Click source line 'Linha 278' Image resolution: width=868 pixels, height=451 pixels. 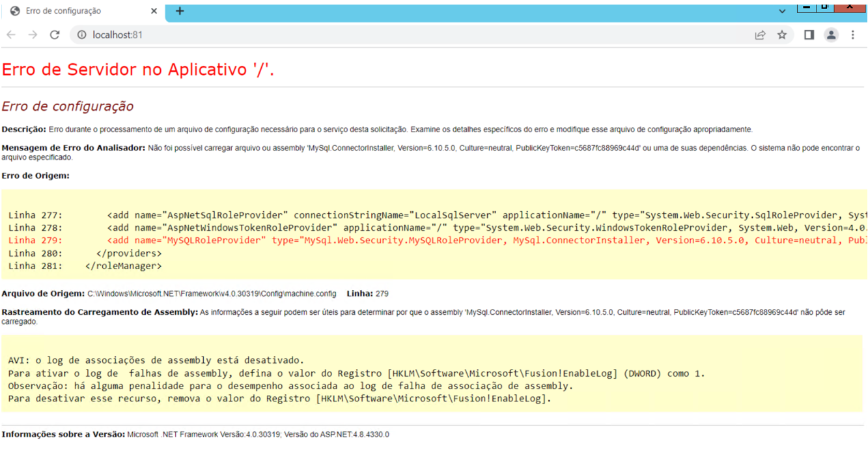(x=437, y=227)
